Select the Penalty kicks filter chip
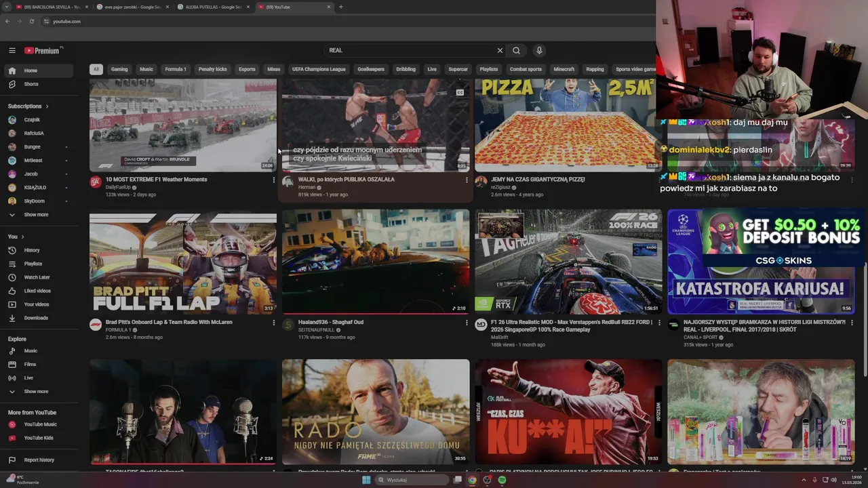This screenshot has width=868, height=488. pyautogui.click(x=213, y=69)
